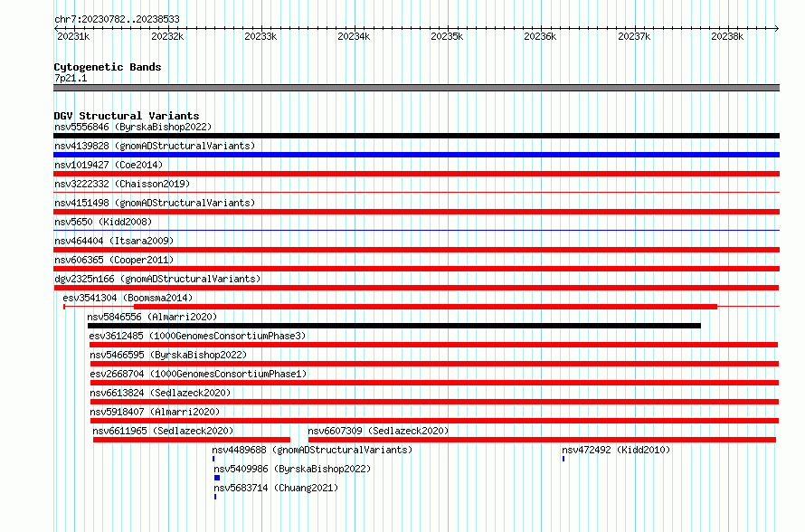Select the red nsv5918407 variant bar
Screen dimensions: 805x532
pyautogui.click(x=434, y=421)
